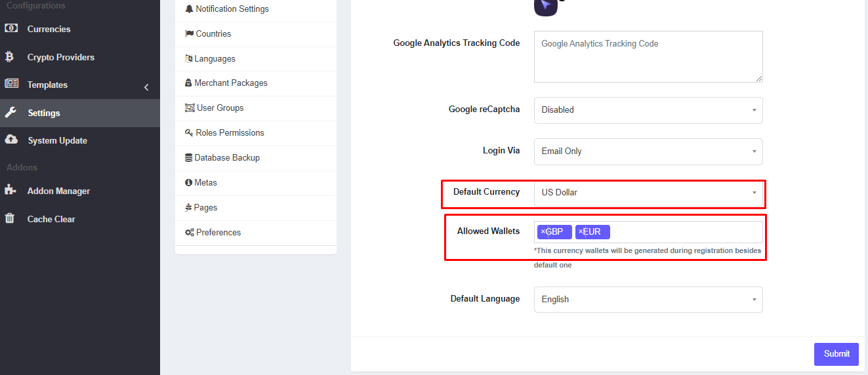
Task: Click the Cache Clear trash icon
Action: tap(10, 218)
